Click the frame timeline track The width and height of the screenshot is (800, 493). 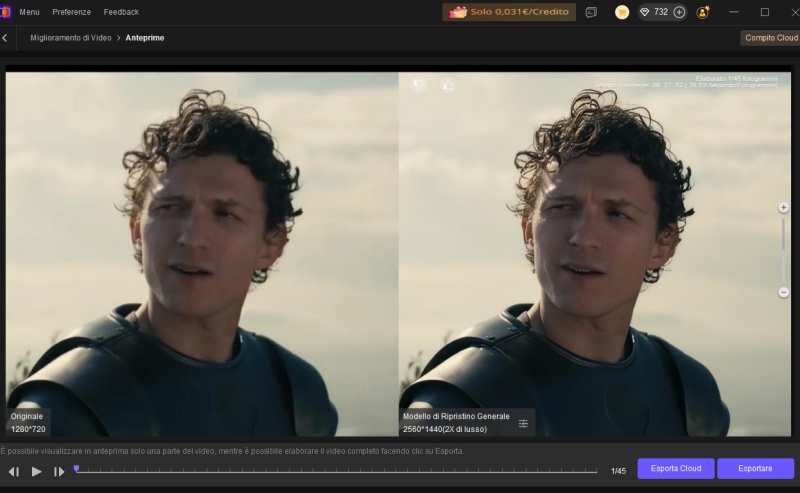pos(337,470)
